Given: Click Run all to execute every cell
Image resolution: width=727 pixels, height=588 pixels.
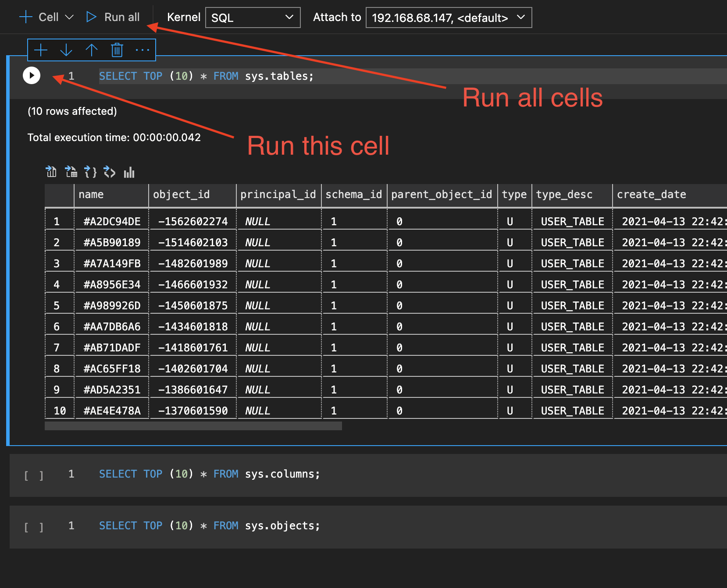Looking at the screenshot, I should click(x=114, y=17).
